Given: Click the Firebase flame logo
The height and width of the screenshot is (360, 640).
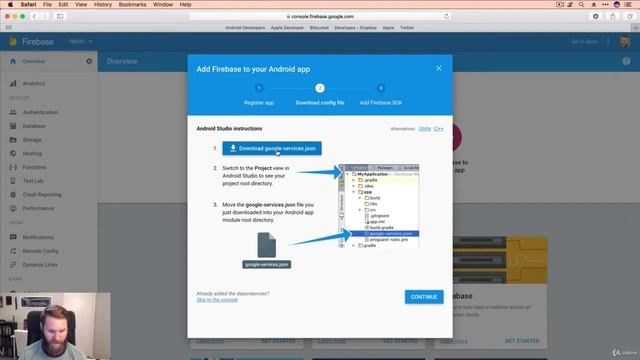Looking at the screenshot, I should pos(13,41).
